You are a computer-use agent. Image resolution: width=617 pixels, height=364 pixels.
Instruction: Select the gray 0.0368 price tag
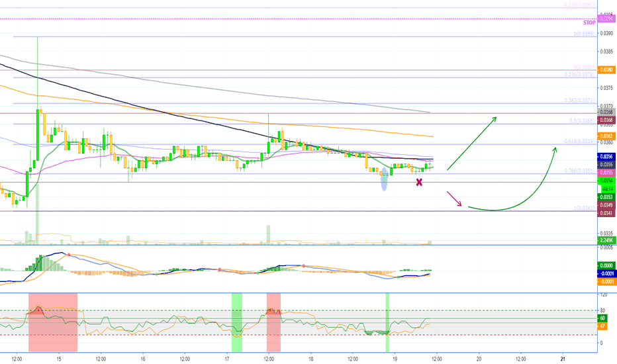(x=606, y=112)
